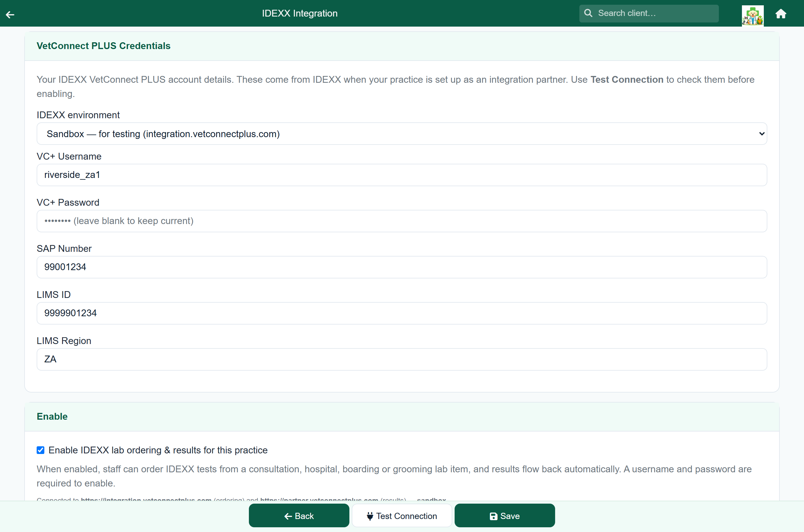
Task: Click the VC+ Password label
Action: (68, 202)
